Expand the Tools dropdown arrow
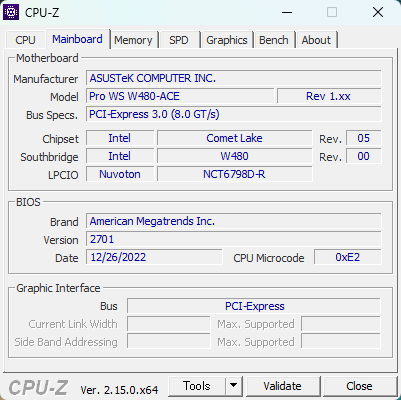The height and width of the screenshot is (400, 401). pos(234,386)
